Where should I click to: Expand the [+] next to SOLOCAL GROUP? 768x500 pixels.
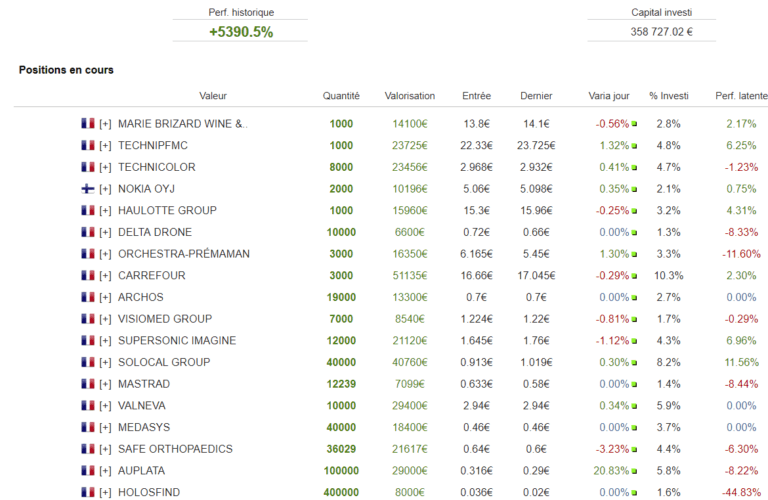[105, 362]
